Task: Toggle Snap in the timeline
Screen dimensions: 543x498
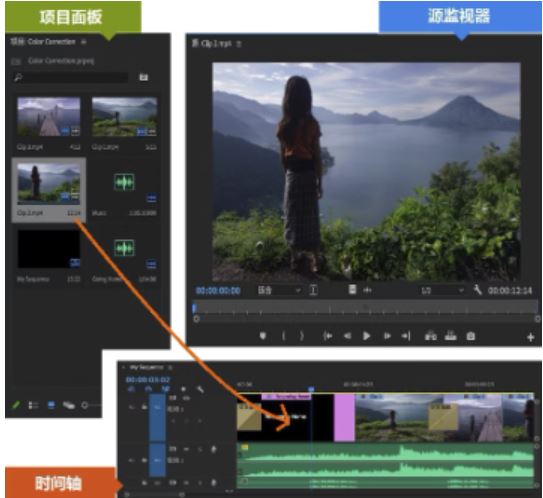Action: click(x=149, y=389)
